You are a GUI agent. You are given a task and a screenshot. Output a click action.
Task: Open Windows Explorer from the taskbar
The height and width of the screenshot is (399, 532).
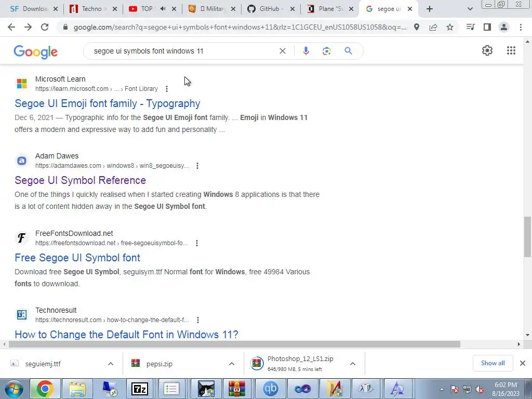tap(77, 389)
